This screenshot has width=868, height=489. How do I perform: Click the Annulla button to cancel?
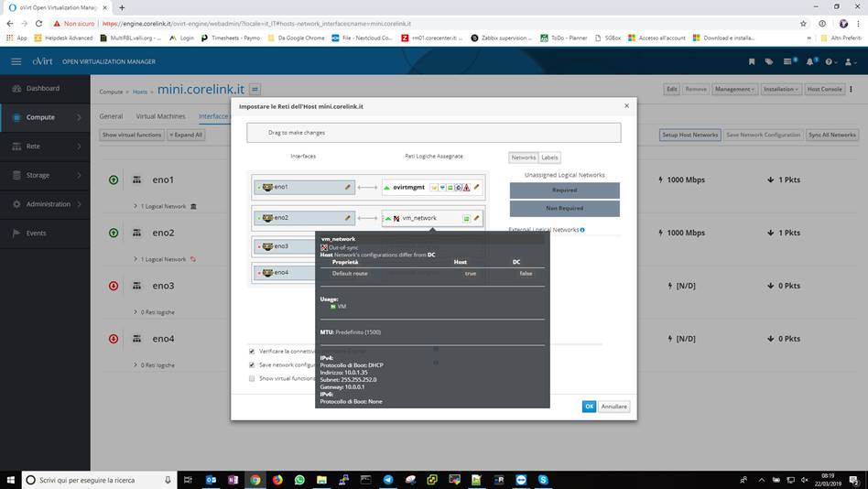[x=614, y=406]
